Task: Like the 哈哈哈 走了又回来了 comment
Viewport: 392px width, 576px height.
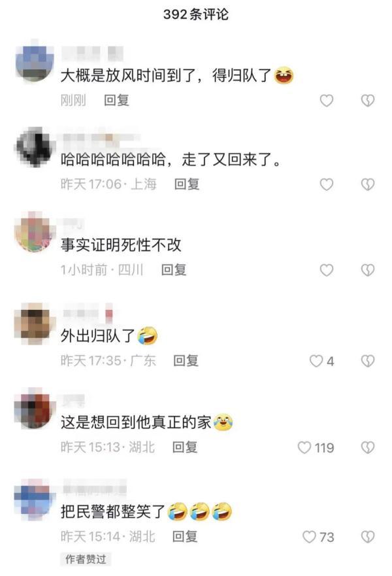Action: click(x=326, y=184)
